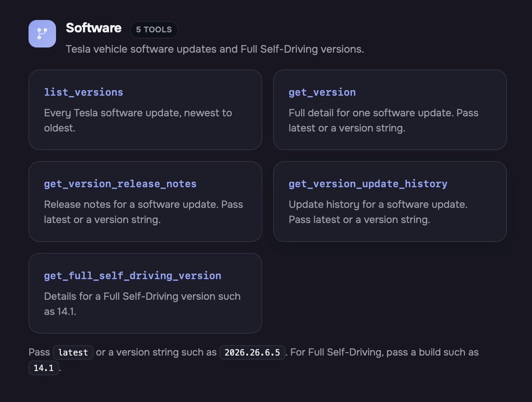Click the 'latest' code chip
The height and width of the screenshot is (402, 532).
pyautogui.click(x=73, y=352)
